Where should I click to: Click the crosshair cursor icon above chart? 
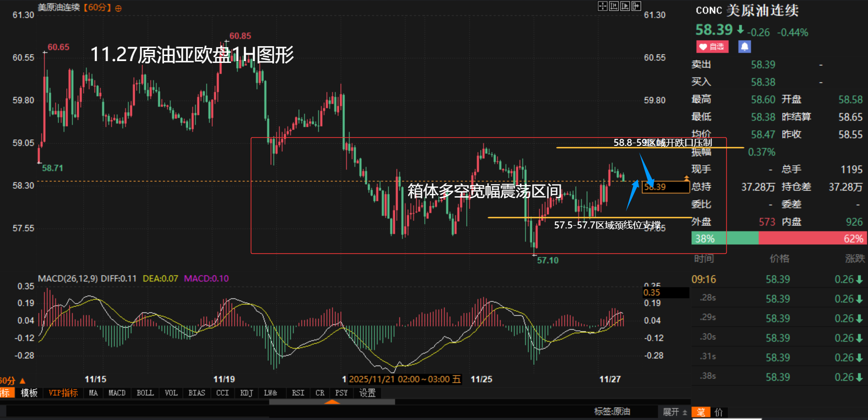(602, 6)
